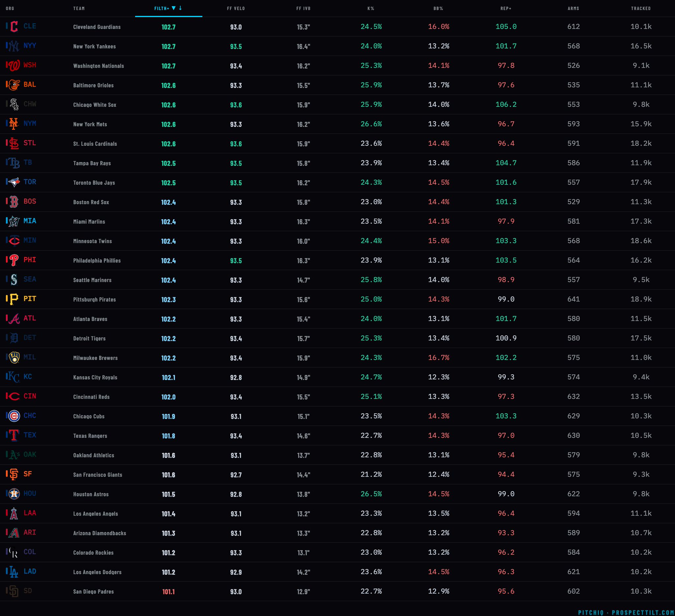Click the Chicago Cubs logo

coord(14,416)
